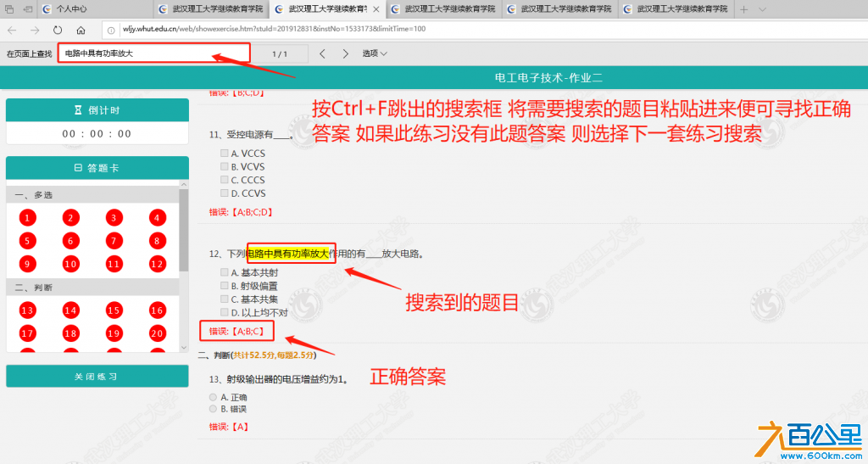This screenshot has height=464, width=868.
Task: Check option A. VCCS
Action: (x=224, y=153)
